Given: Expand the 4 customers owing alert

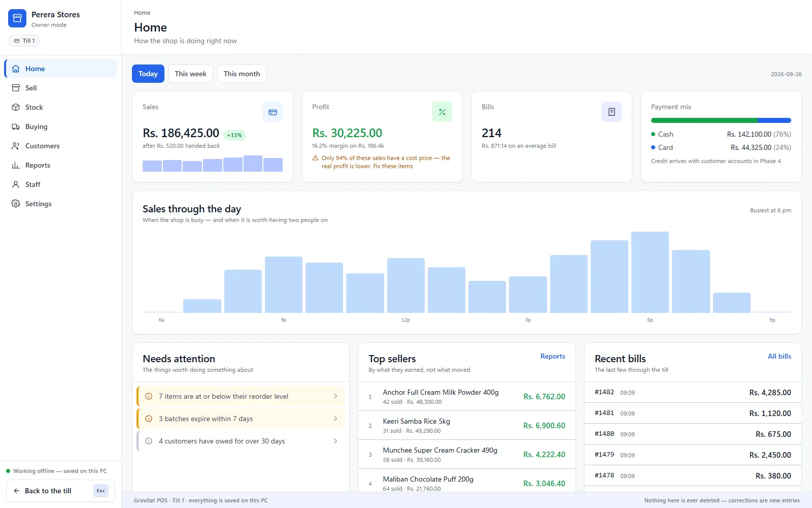Looking at the screenshot, I should coord(241,441).
